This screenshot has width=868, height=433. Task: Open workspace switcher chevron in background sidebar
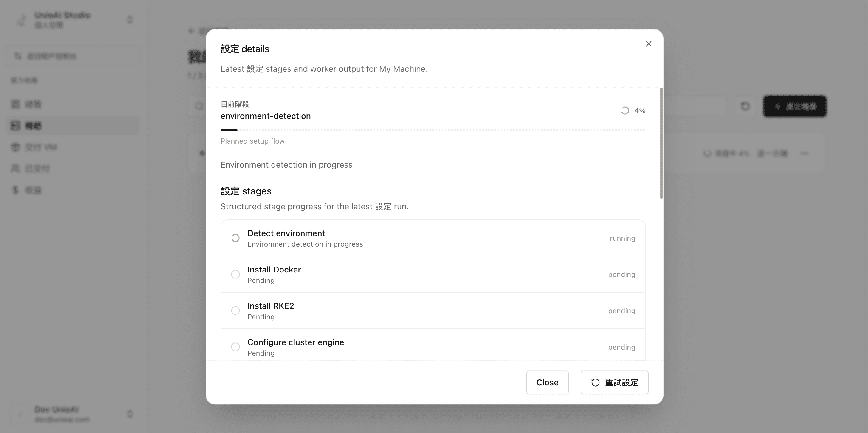(x=130, y=20)
